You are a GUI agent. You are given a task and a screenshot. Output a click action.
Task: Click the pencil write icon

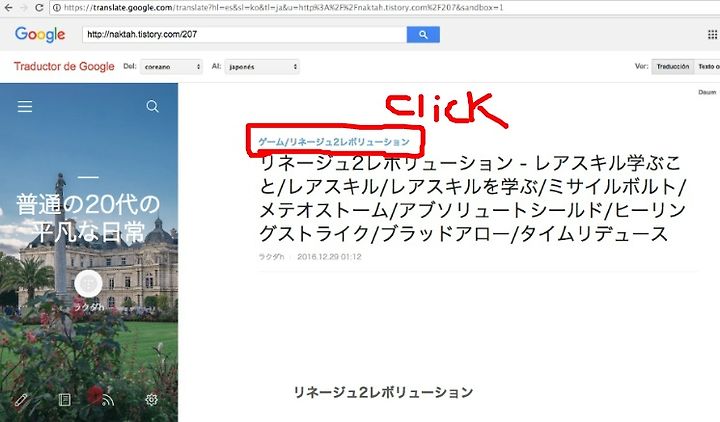(x=21, y=399)
